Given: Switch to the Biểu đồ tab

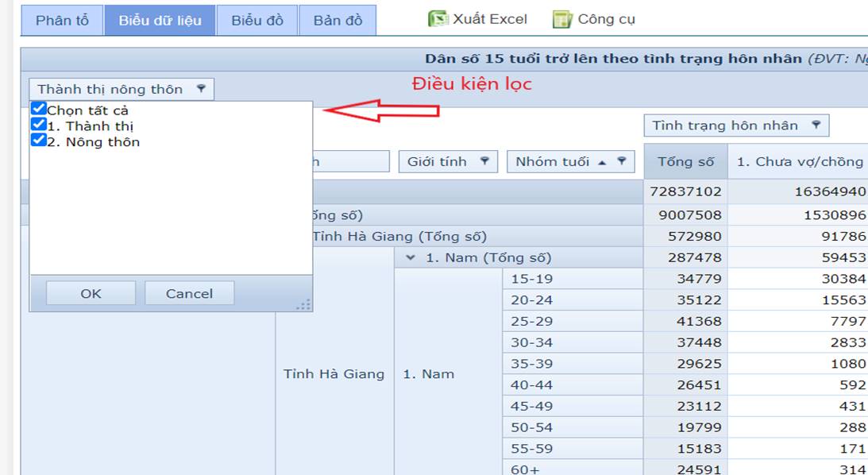Looking at the screenshot, I should point(257,21).
